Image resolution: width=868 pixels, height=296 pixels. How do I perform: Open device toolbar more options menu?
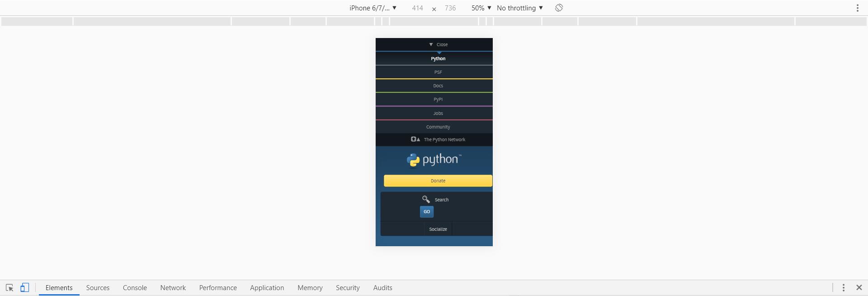858,8
